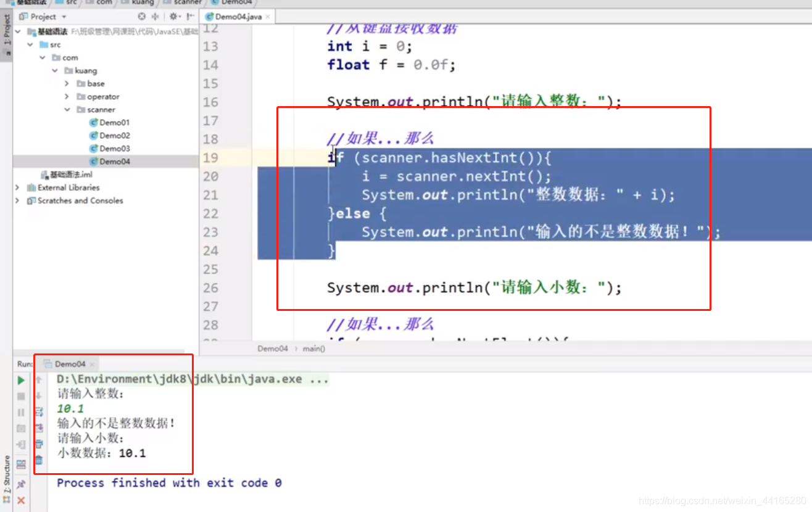Expand the operator package
This screenshot has height=512, width=812.
coord(67,96)
